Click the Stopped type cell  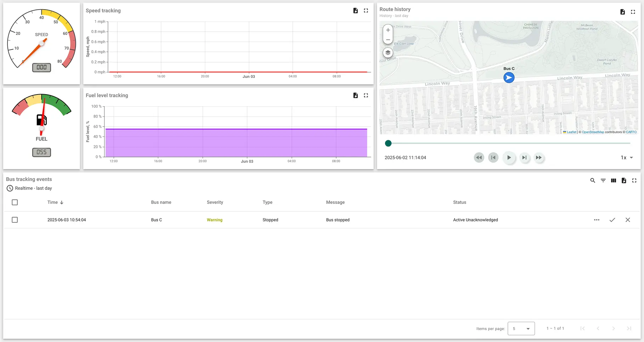click(270, 220)
